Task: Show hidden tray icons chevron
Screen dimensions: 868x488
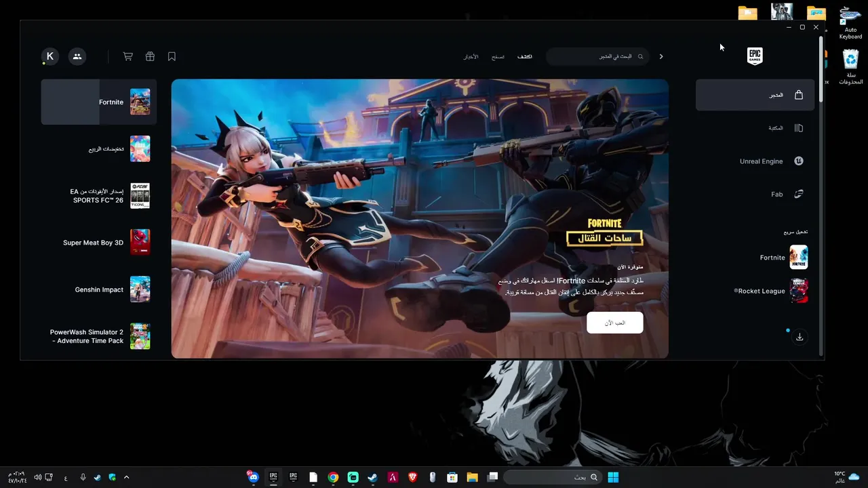Action: tap(126, 477)
